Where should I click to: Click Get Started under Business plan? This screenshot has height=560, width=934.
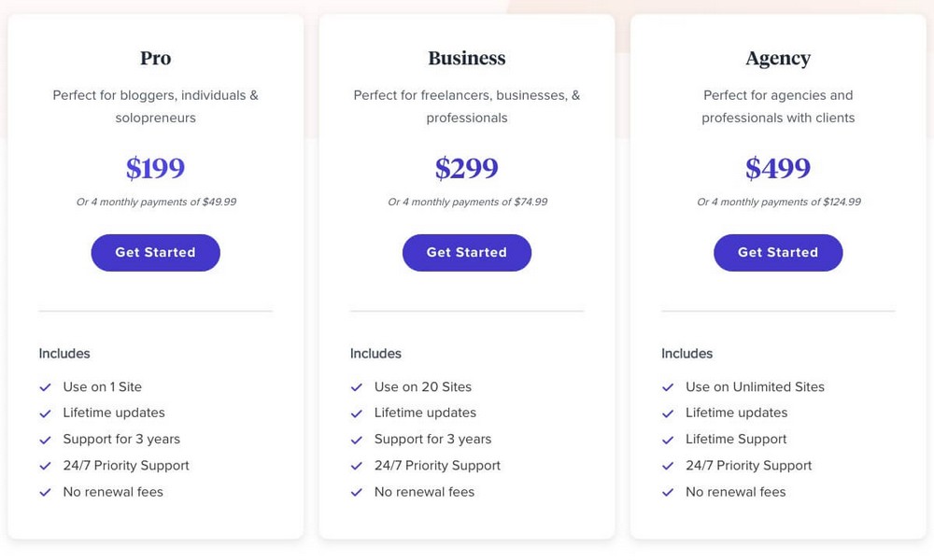pos(467,252)
